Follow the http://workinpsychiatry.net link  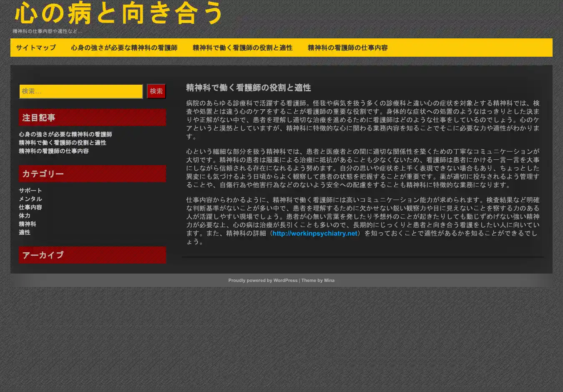click(314, 234)
